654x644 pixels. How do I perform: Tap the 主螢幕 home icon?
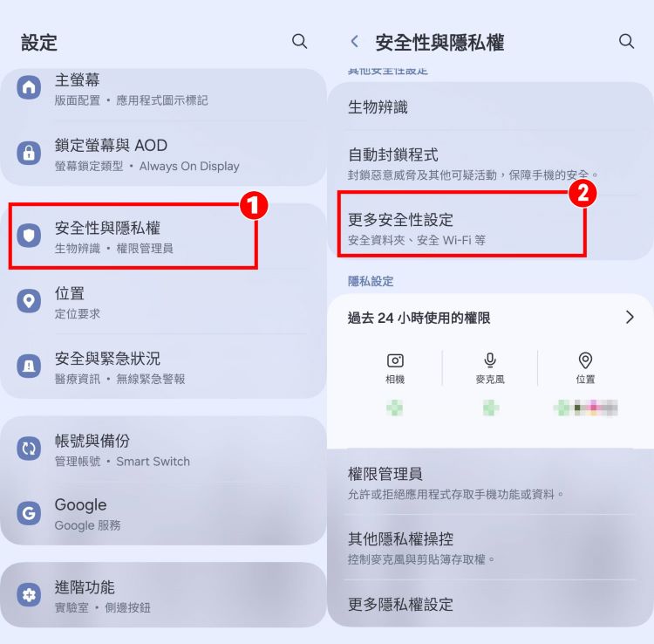click(29, 87)
